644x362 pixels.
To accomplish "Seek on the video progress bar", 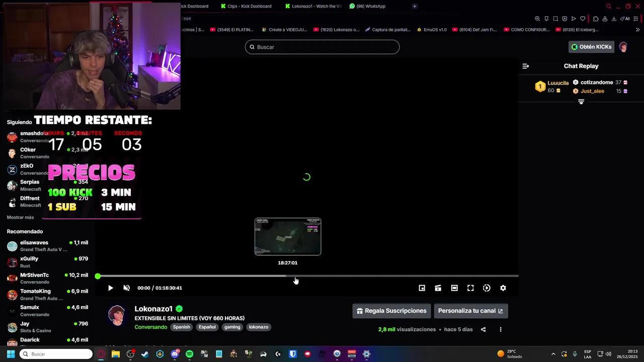I will point(308,276).
